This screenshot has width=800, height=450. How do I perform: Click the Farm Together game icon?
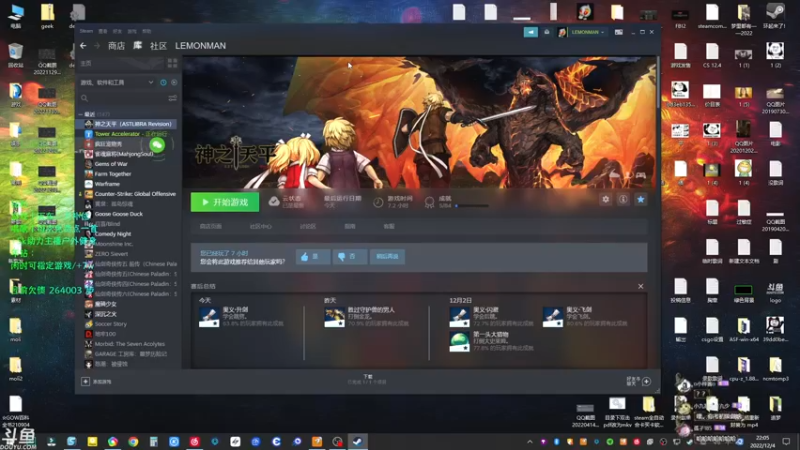point(88,174)
